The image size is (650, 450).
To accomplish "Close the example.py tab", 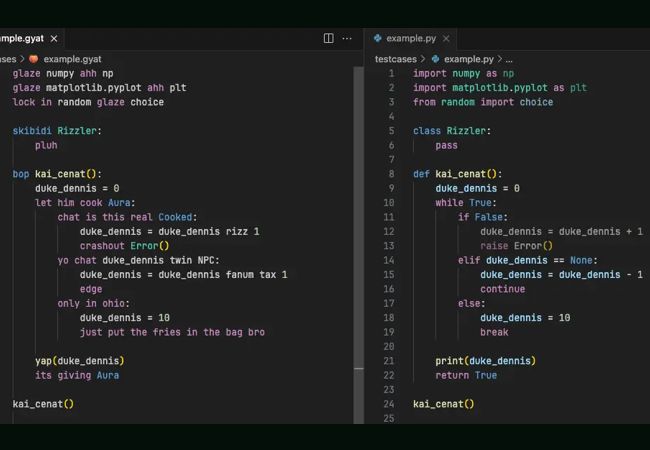I will tap(446, 39).
